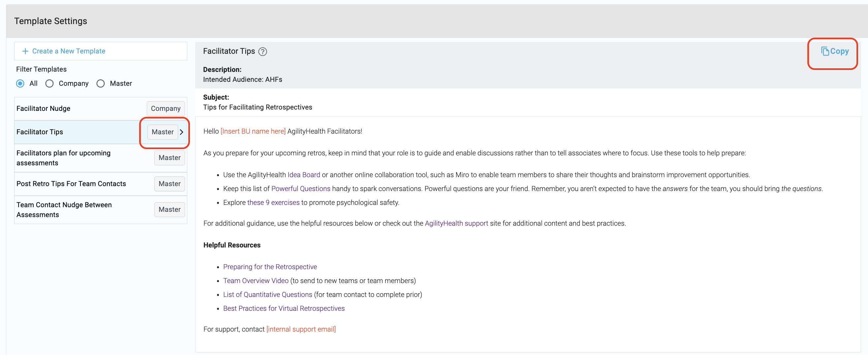868x355 pixels.
Task: Click the Copy button label
Action: (839, 51)
